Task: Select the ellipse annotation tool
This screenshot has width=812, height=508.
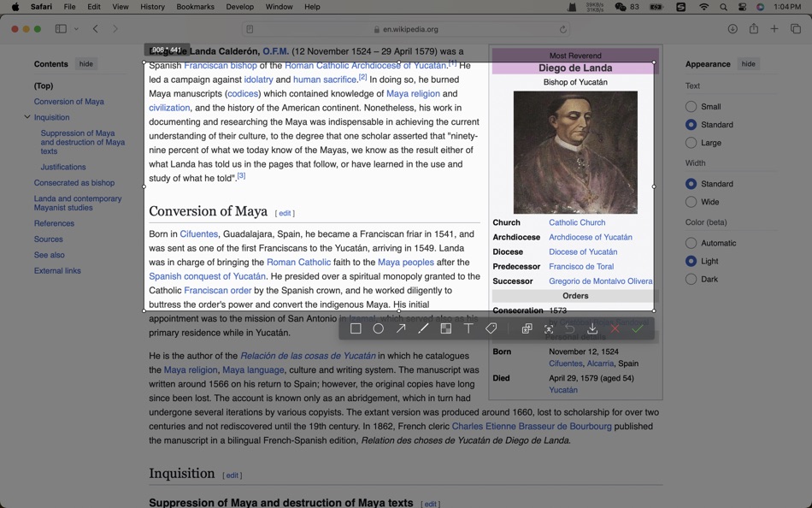Action: (379, 328)
